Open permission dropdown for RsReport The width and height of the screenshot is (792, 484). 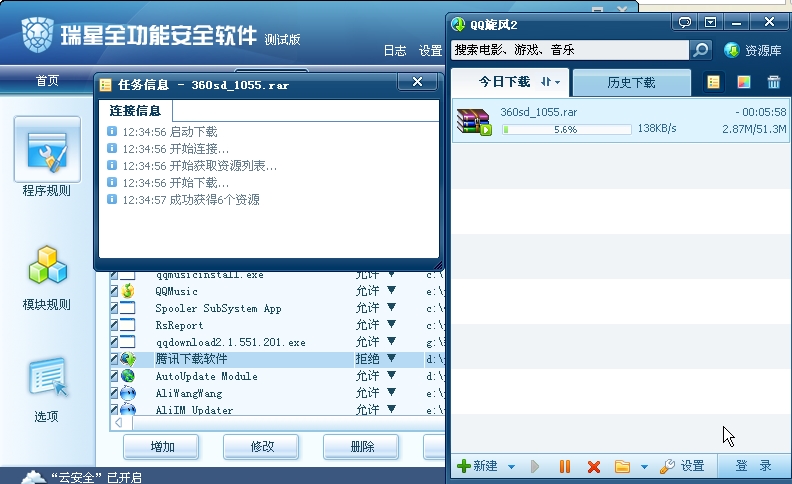click(x=391, y=324)
